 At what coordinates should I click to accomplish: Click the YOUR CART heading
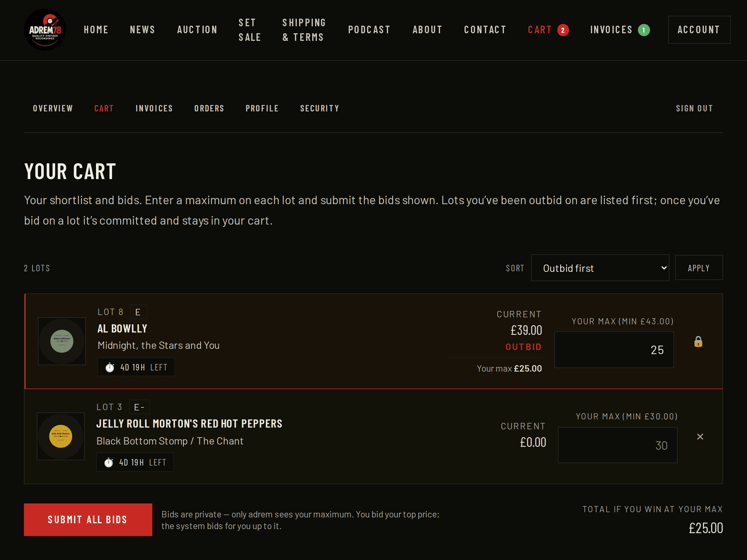pos(70,171)
